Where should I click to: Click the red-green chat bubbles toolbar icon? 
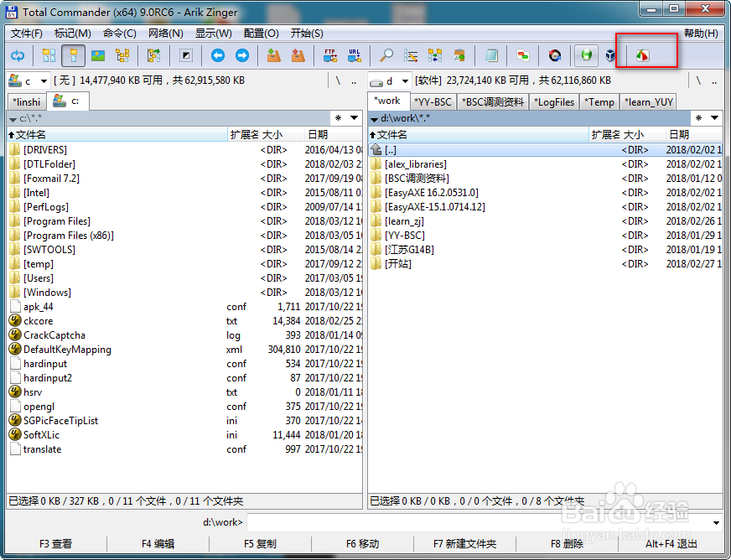tap(523, 56)
